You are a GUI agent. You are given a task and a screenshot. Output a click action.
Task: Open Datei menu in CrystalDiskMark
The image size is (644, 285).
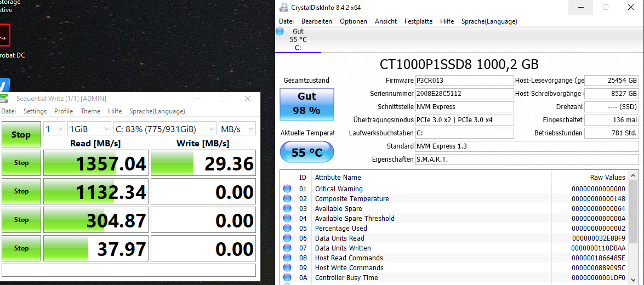point(9,111)
